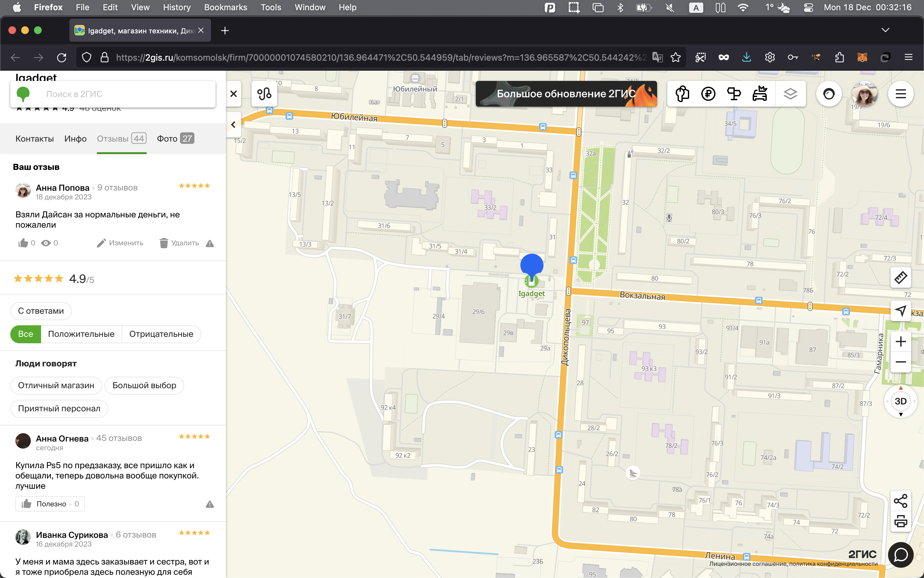This screenshot has height=578, width=924.
Task: Filter by Положительные reviews
Action: (x=81, y=334)
